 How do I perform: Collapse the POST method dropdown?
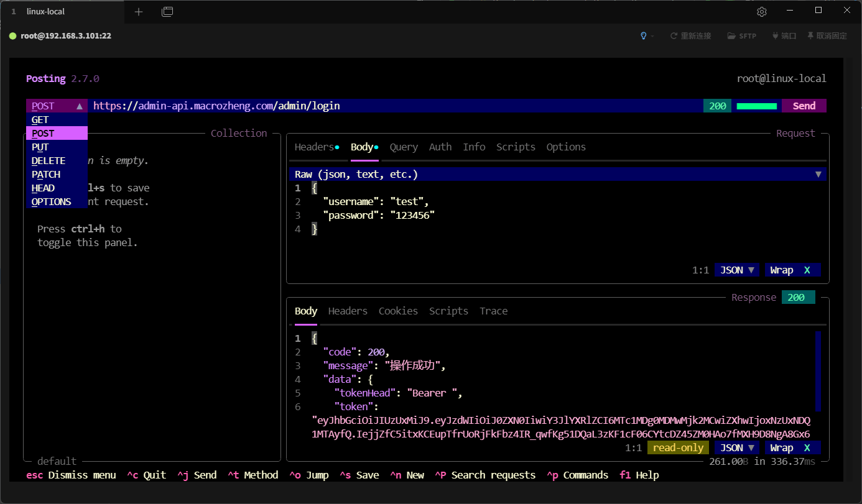tap(57, 106)
